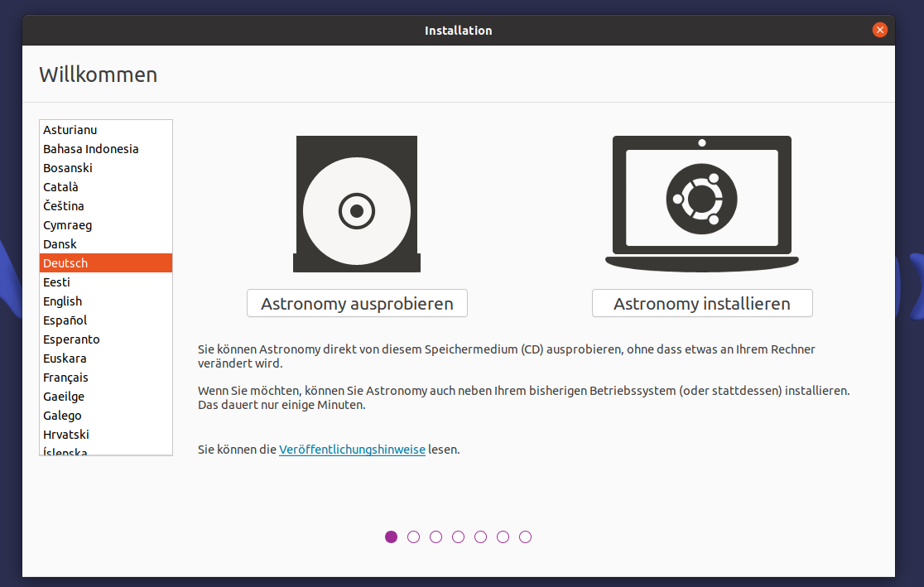Select Cymraeg language
924x587 pixels.
click(x=106, y=225)
